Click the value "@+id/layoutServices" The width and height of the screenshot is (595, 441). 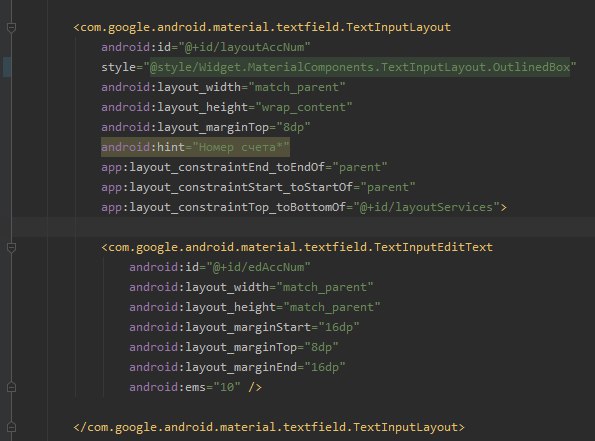pos(426,207)
